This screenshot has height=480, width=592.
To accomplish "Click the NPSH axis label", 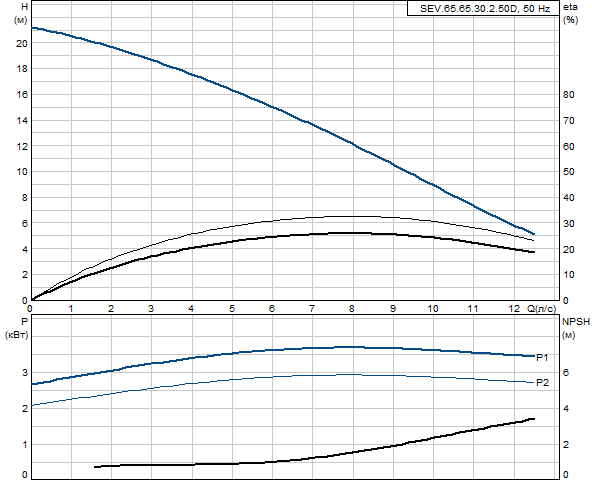I will pyautogui.click(x=576, y=322).
